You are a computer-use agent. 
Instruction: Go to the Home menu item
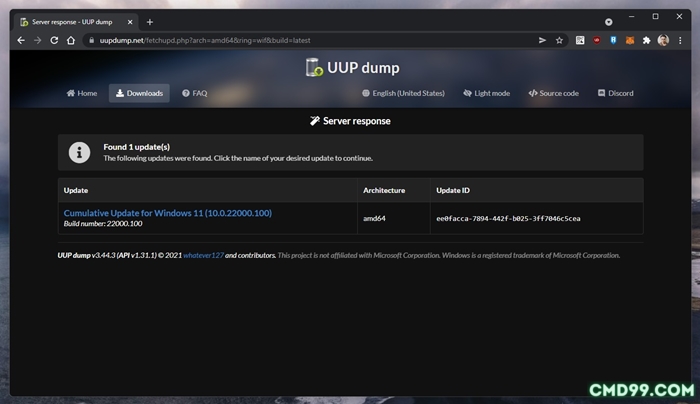click(82, 93)
